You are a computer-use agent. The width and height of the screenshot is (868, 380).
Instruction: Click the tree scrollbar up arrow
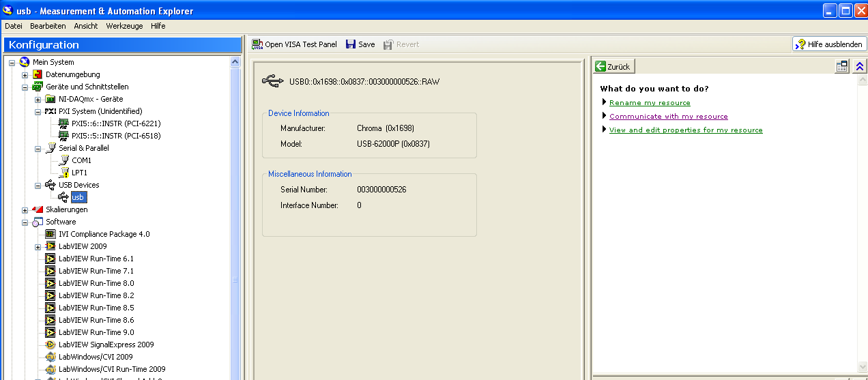coord(235,61)
